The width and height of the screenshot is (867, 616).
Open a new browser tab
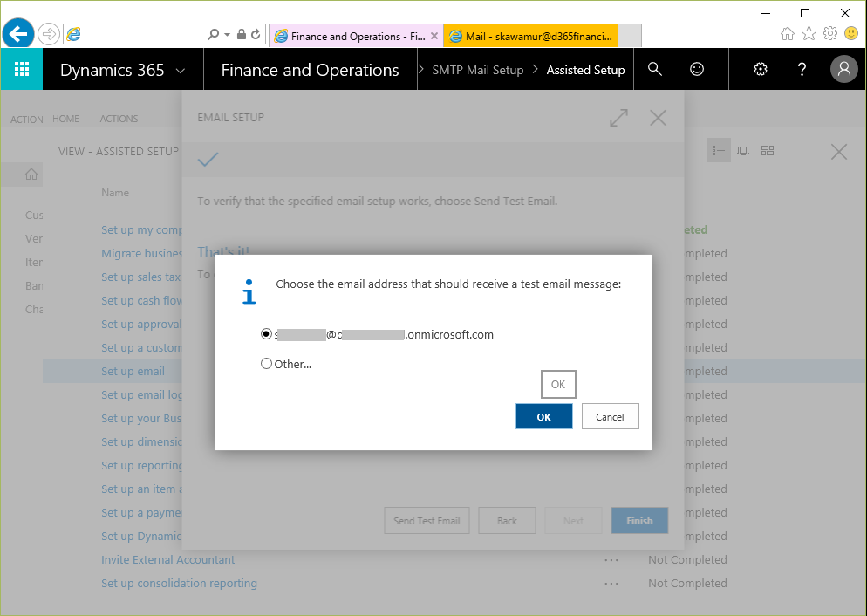pos(630,36)
